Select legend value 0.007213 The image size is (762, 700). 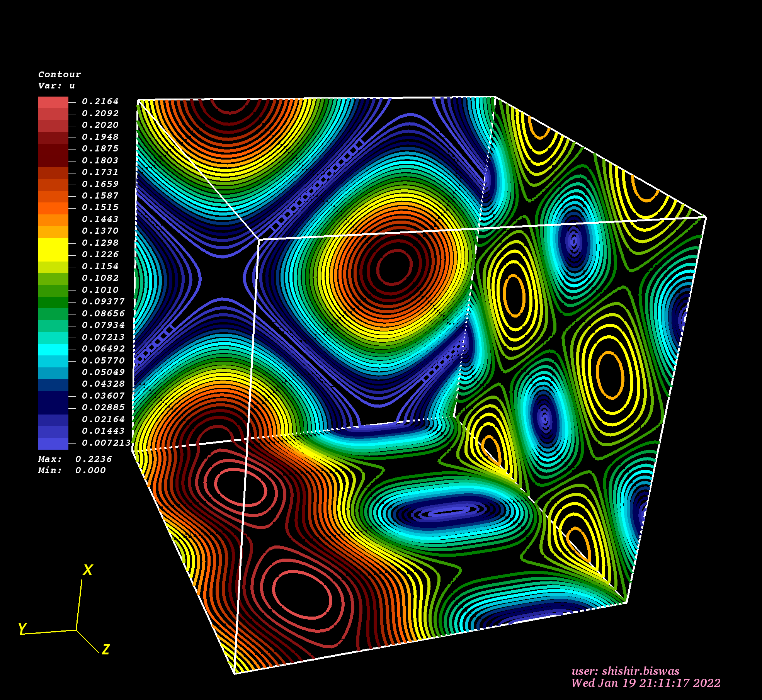coord(106,443)
